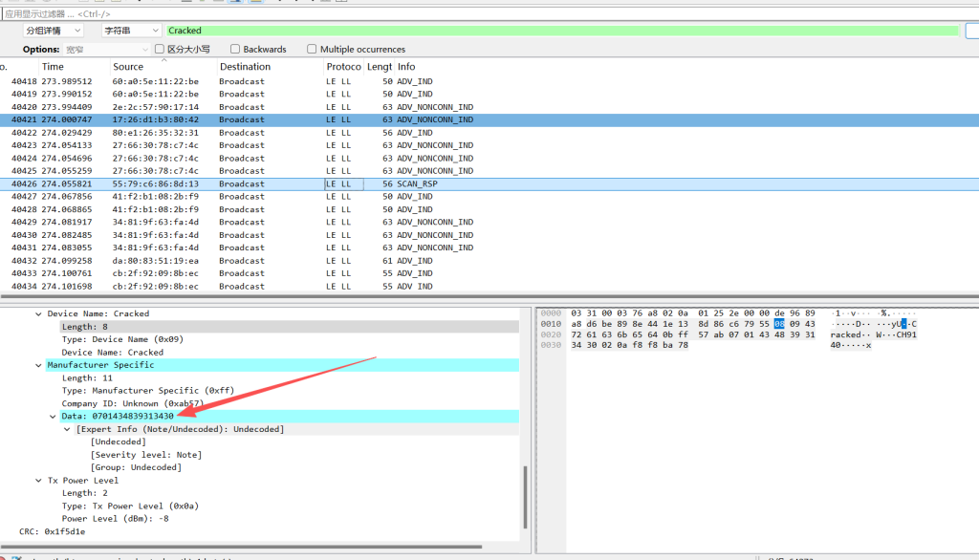Sort by the Source column header
The height and width of the screenshot is (560, 979).
(x=128, y=67)
